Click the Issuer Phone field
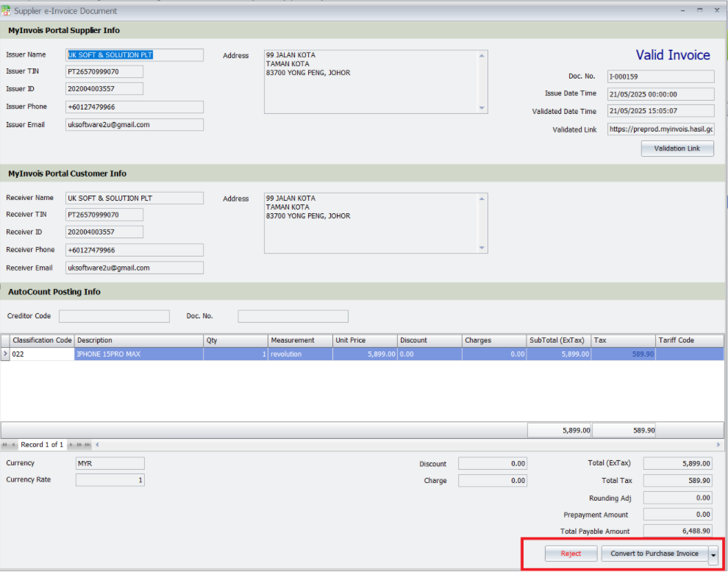 pyautogui.click(x=134, y=107)
